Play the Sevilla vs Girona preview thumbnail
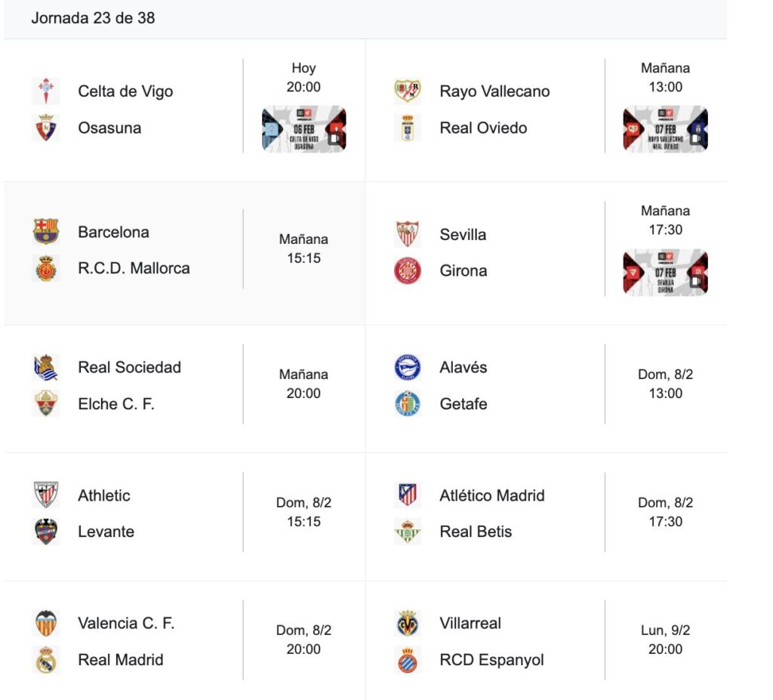This screenshot has height=700, width=773. (x=665, y=272)
